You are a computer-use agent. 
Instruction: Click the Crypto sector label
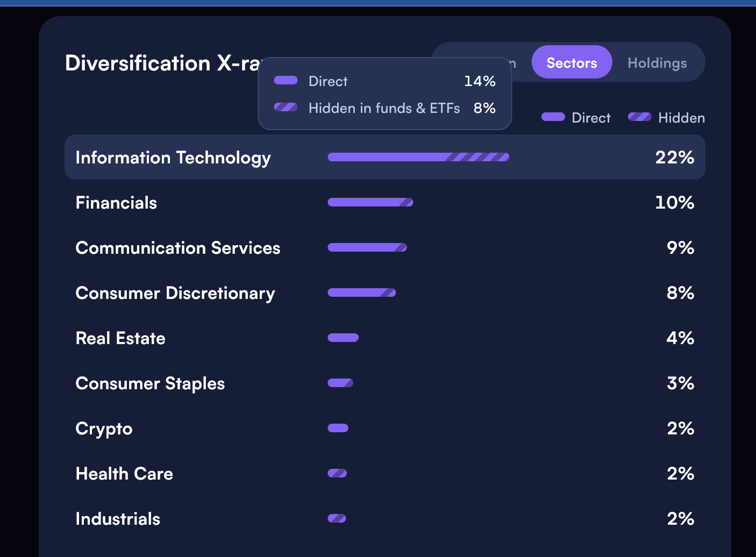click(x=104, y=429)
